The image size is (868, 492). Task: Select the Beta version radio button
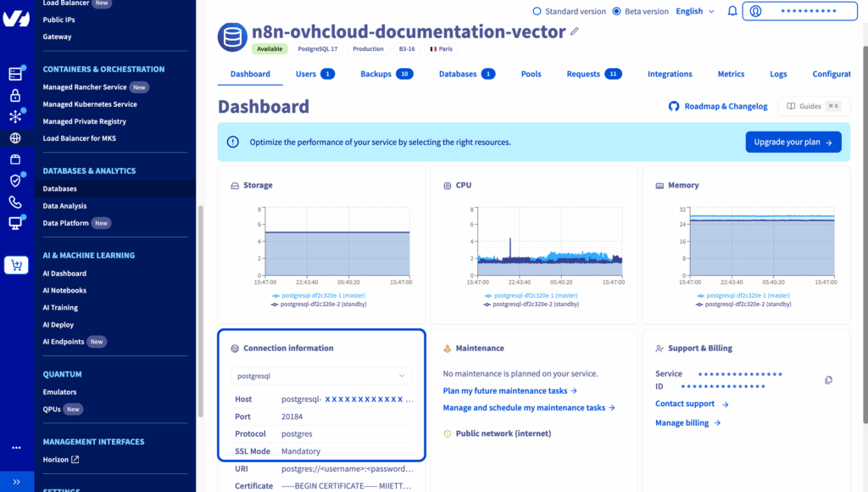[618, 11]
